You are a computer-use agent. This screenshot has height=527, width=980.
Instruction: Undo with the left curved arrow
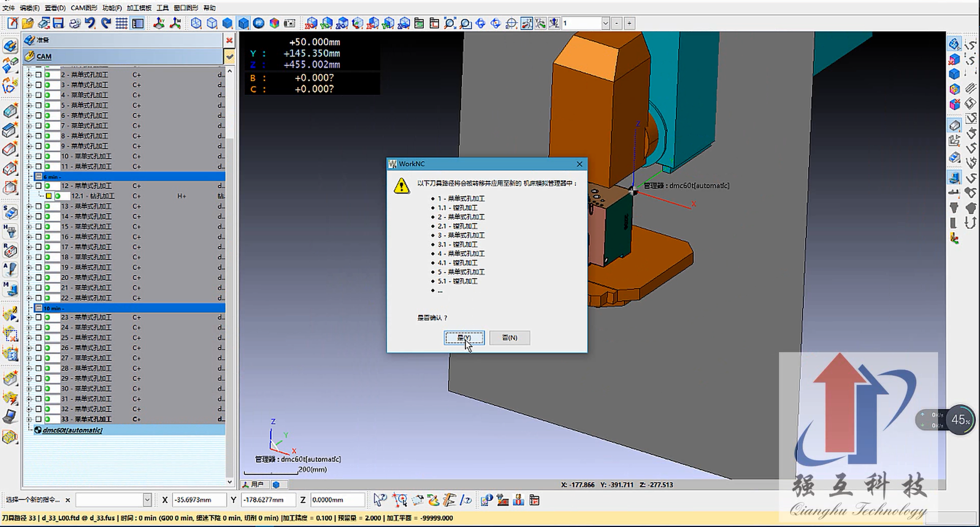[90, 23]
